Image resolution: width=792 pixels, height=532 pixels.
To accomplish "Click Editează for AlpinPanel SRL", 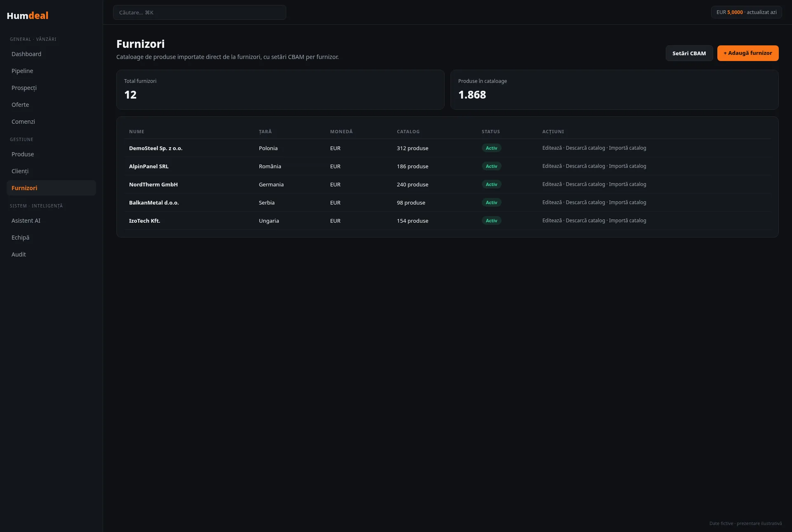I will click(552, 166).
